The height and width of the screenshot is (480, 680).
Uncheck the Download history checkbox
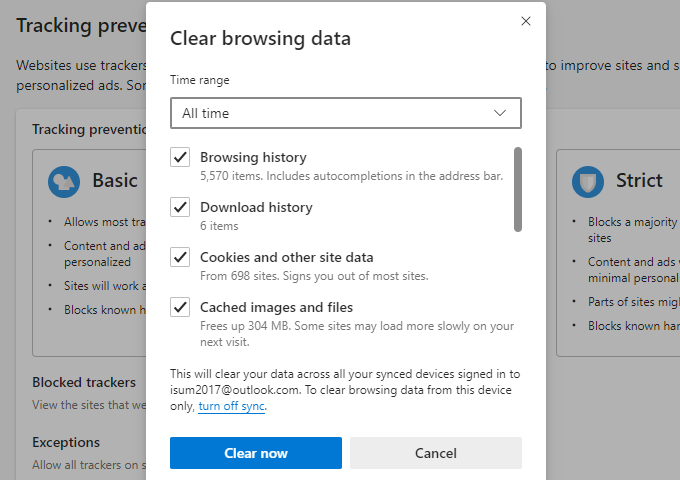pos(180,207)
